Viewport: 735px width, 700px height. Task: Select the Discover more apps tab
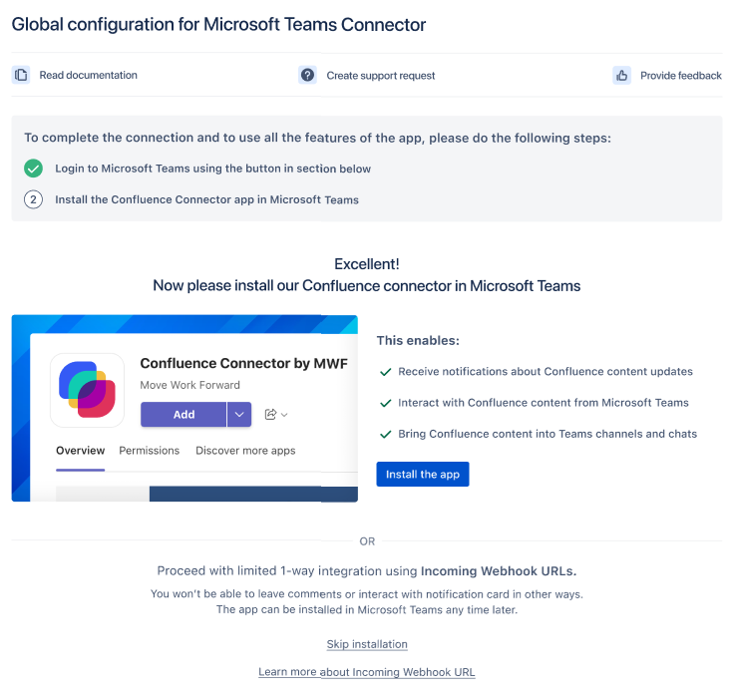click(245, 451)
